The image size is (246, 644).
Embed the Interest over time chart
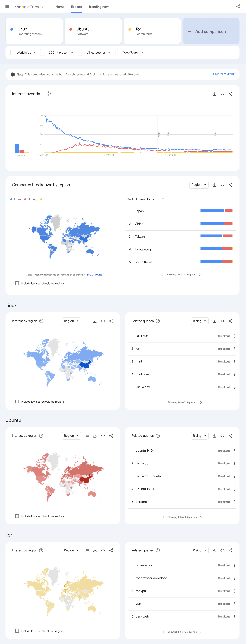pos(222,94)
